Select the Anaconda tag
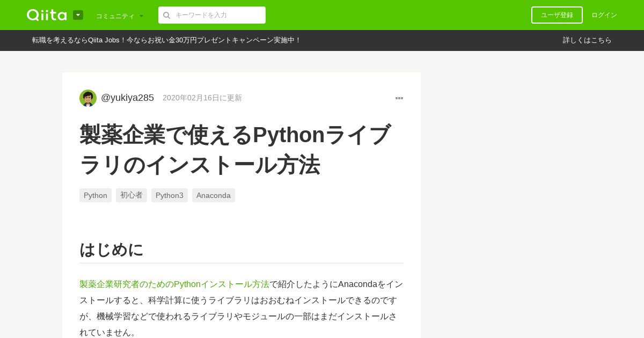Screen dimensions: 644x338 (214, 195)
